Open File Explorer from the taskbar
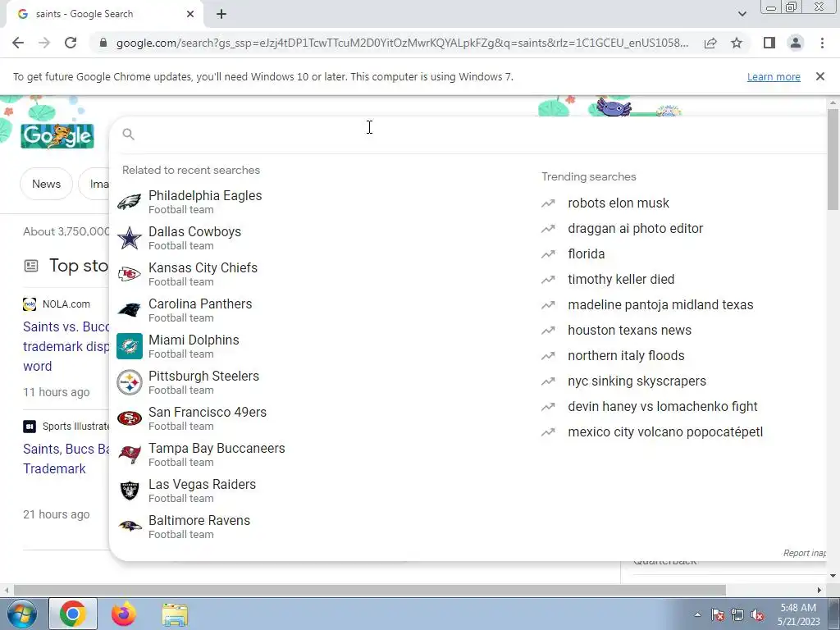This screenshot has height=630, width=840. [x=175, y=614]
